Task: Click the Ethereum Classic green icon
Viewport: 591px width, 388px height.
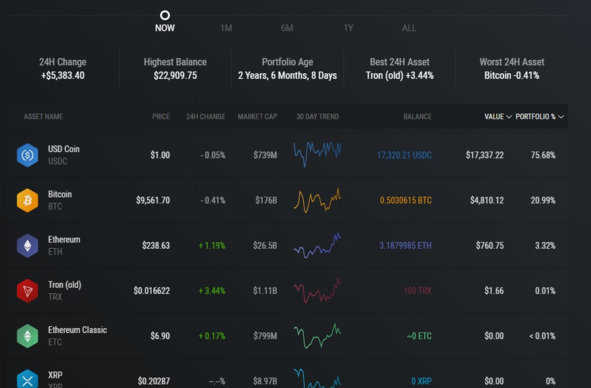Action: 28,336
